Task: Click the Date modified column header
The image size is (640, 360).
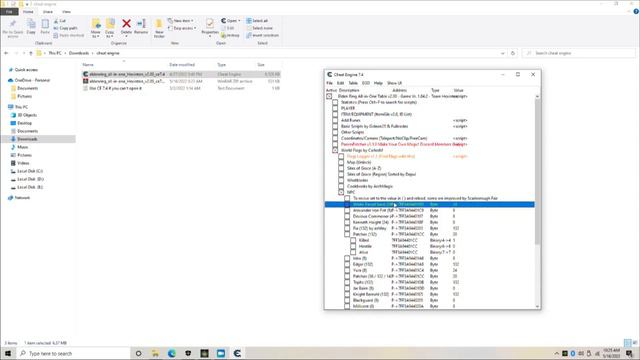Action: tap(182, 65)
